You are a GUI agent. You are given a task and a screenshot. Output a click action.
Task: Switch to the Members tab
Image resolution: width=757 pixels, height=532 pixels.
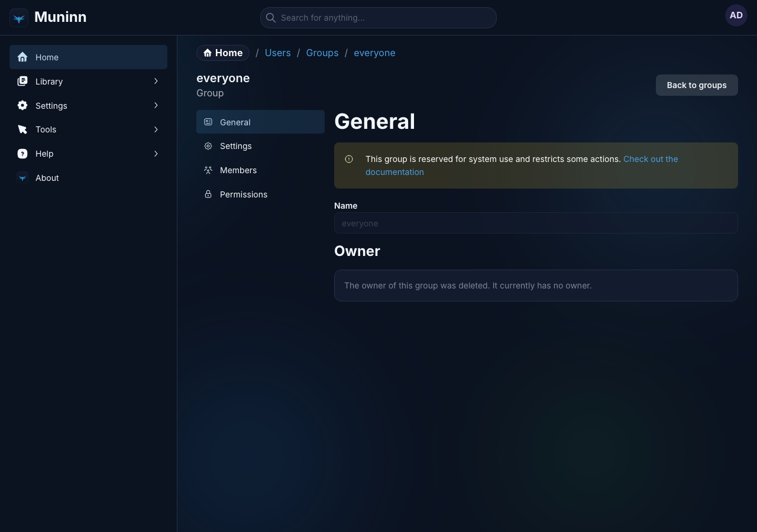click(x=260, y=170)
